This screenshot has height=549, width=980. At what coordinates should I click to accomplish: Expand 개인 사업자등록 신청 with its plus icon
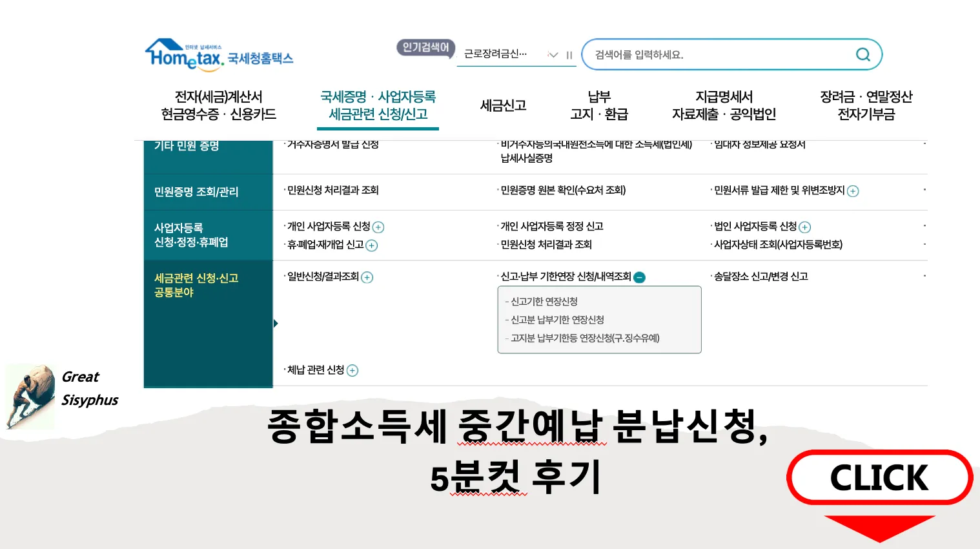pyautogui.click(x=379, y=227)
